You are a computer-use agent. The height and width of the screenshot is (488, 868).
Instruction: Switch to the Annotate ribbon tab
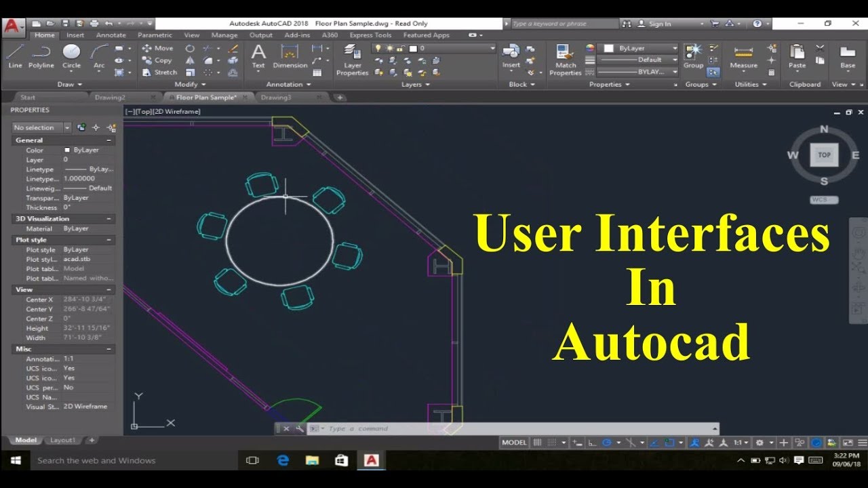click(111, 35)
